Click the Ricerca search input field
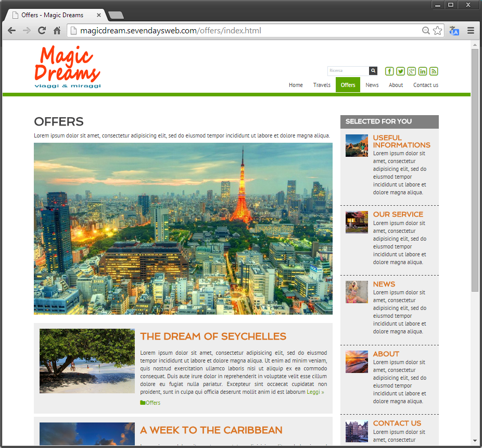The image size is (482, 448). [348, 71]
